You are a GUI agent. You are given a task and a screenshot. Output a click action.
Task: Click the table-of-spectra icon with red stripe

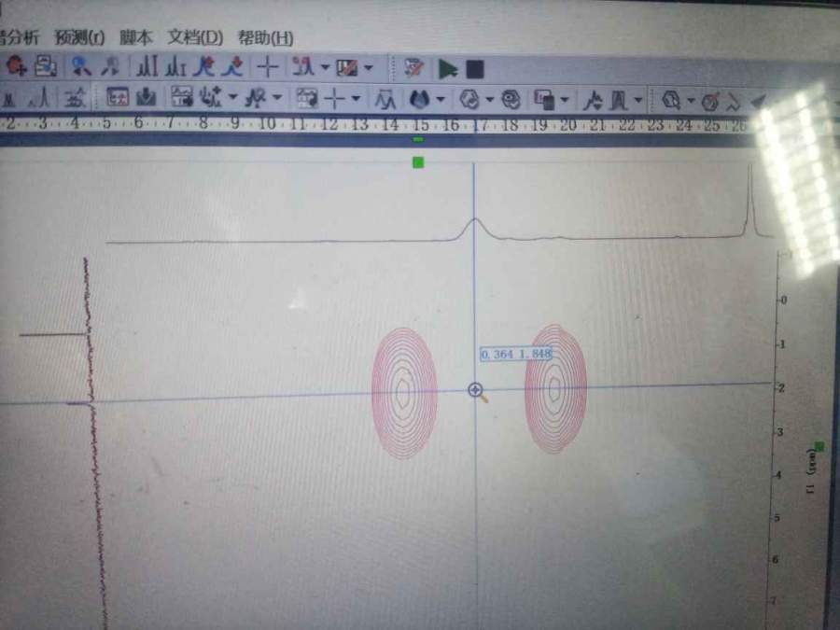346,67
